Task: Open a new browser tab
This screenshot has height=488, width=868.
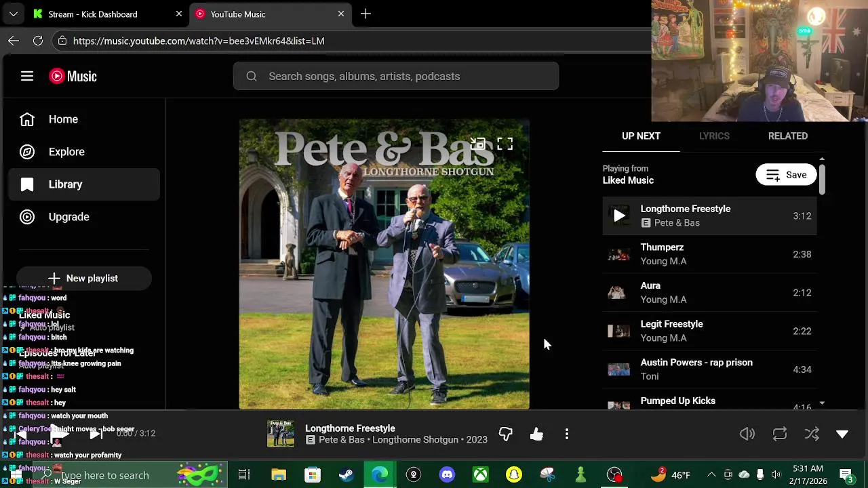Action: pos(366,14)
